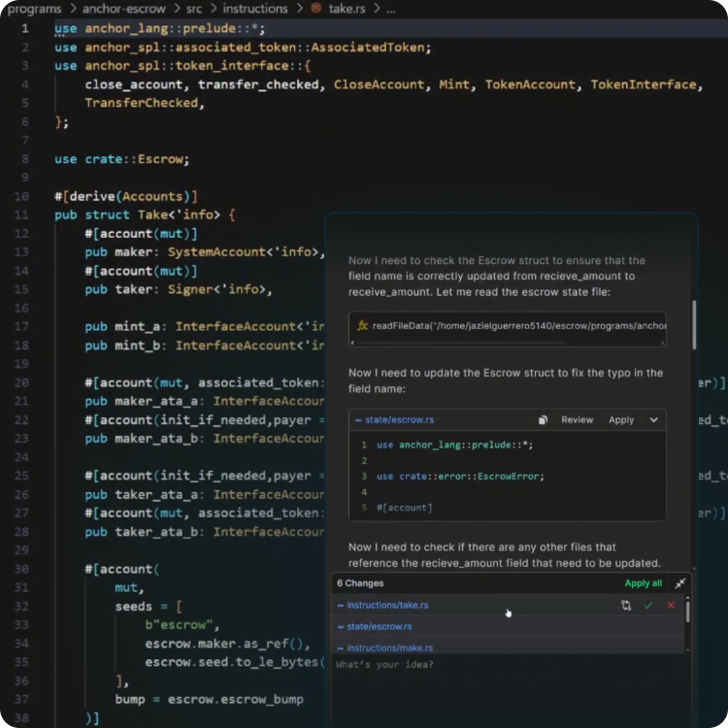Click the 'anchor-escrow' breadcrumb
The width and height of the screenshot is (728, 728).
tap(123, 9)
